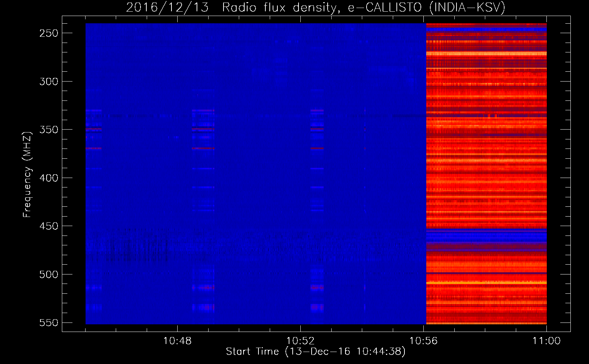The image size is (589, 364).
Task: Select the 500 frequency tick label
Action: pos(49,274)
